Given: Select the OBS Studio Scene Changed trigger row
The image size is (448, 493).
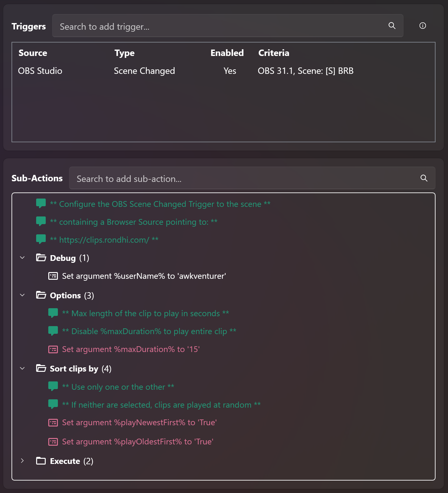Looking at the screenshot, I should (185, 71).
